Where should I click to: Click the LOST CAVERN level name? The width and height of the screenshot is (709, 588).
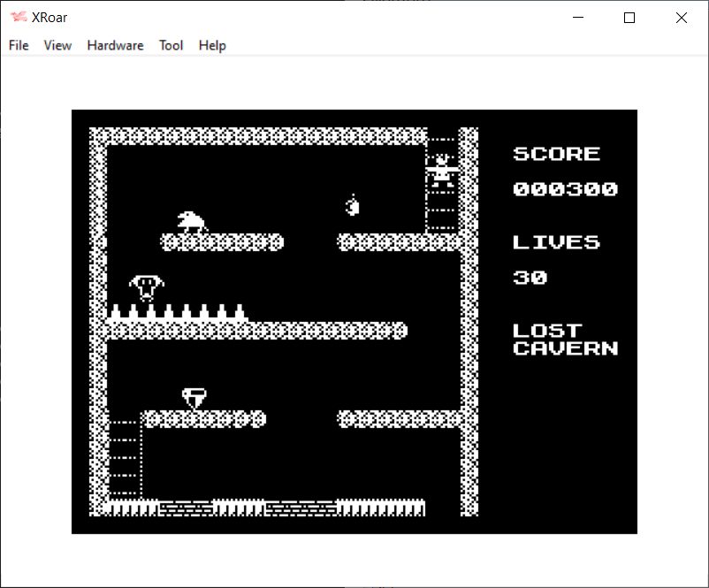click(565, 340)
